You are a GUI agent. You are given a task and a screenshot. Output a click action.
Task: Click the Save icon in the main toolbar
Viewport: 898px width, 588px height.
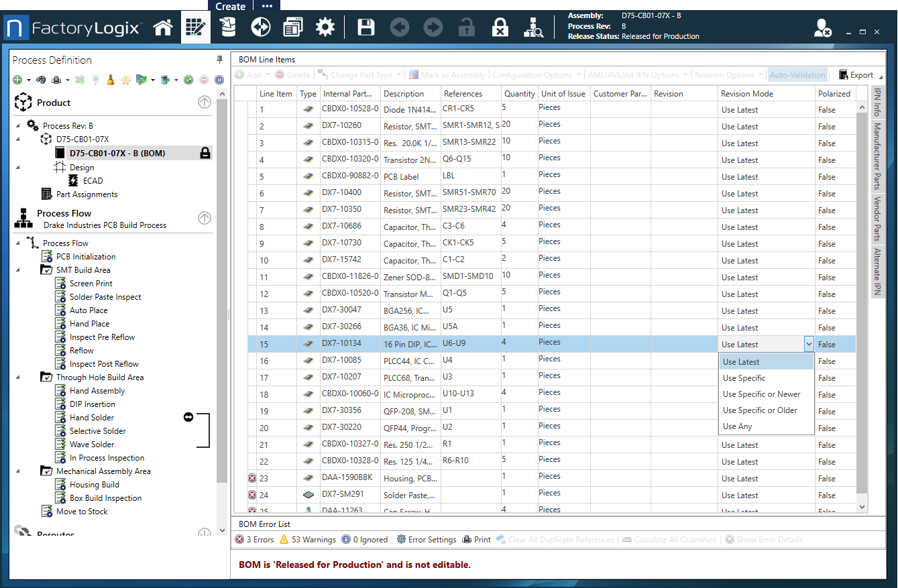(x=365, y=27)
